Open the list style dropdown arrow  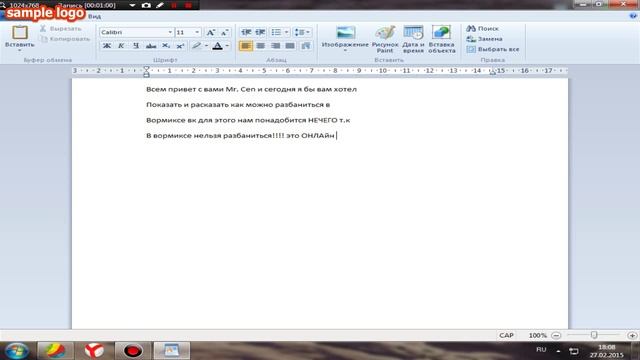coord(286,32)
